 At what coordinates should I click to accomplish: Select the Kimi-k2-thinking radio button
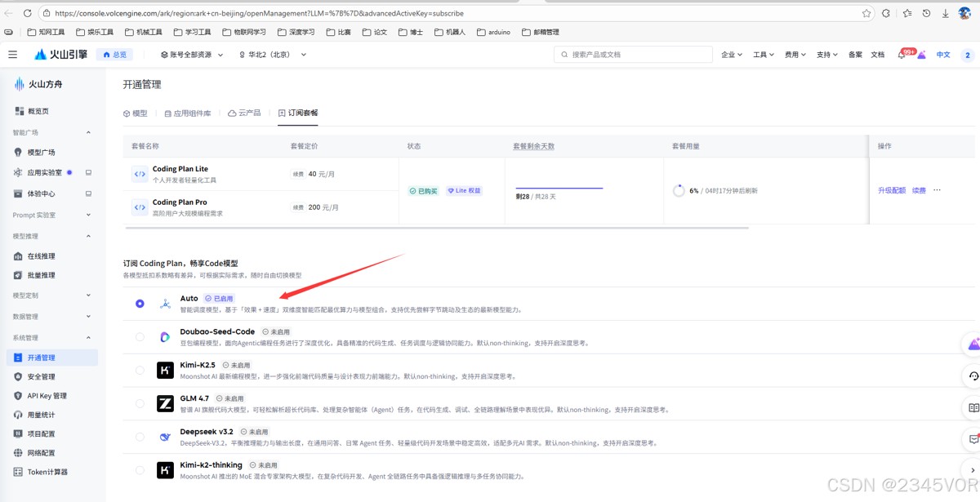140,470
